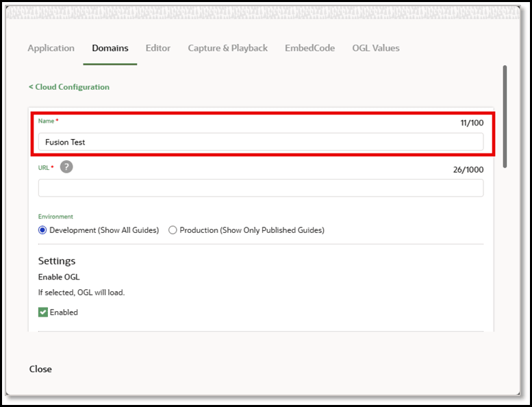
Task: Select Production (Show Only Published Guides) option
Action: click(x=173, y=230)
